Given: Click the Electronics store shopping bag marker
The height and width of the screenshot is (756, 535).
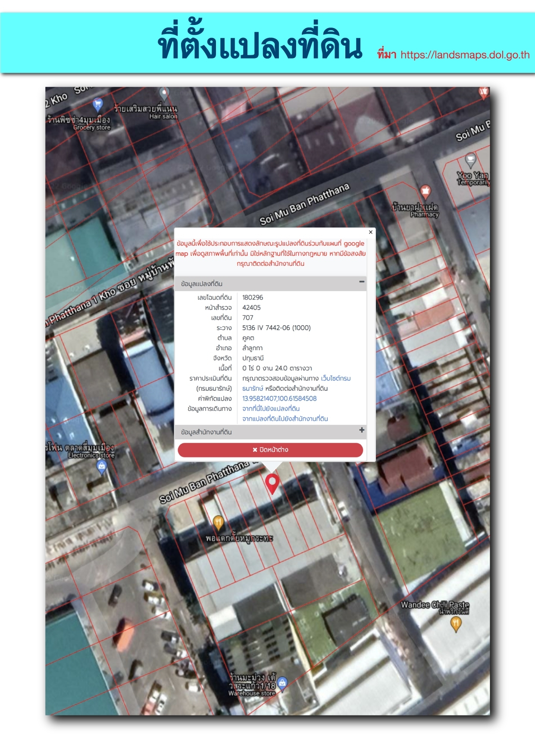Looking at the screenshot, I should [102, 467].
